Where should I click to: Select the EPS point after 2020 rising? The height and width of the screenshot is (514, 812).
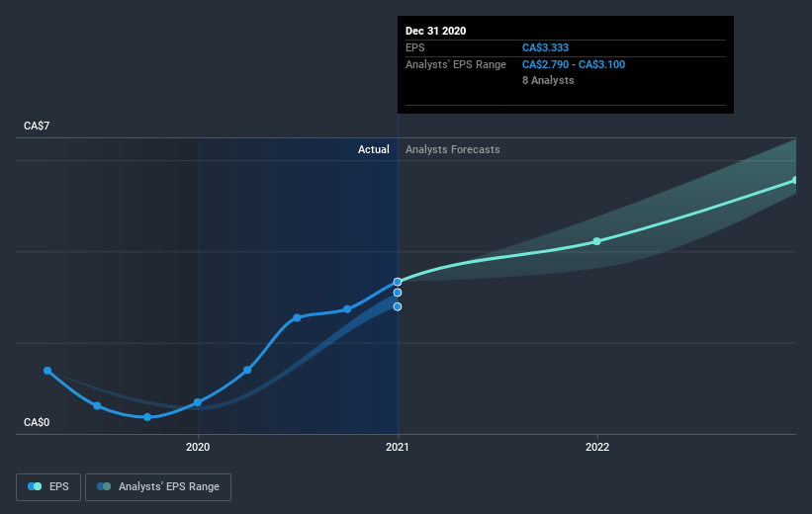click(x=247, y=370)
